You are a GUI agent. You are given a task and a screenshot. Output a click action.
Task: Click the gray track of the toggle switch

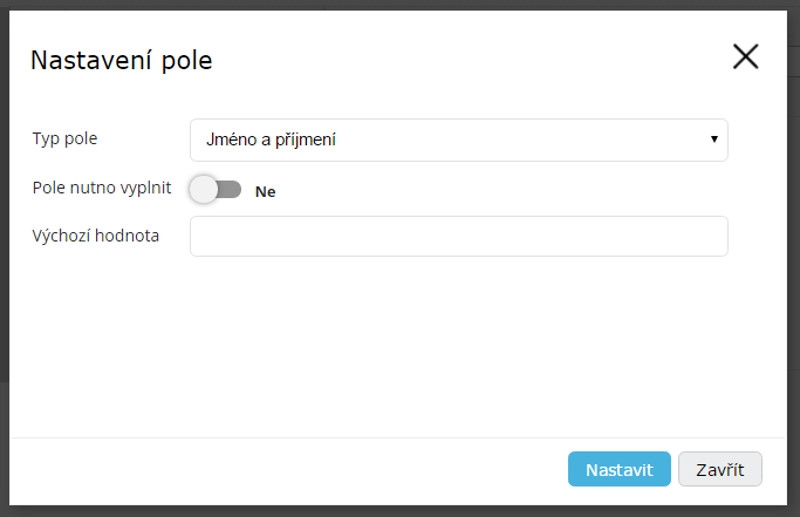230,189
